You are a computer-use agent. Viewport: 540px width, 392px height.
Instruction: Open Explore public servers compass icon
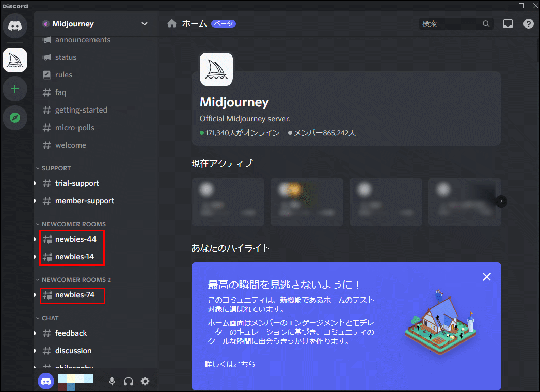[x=15, y=118]
